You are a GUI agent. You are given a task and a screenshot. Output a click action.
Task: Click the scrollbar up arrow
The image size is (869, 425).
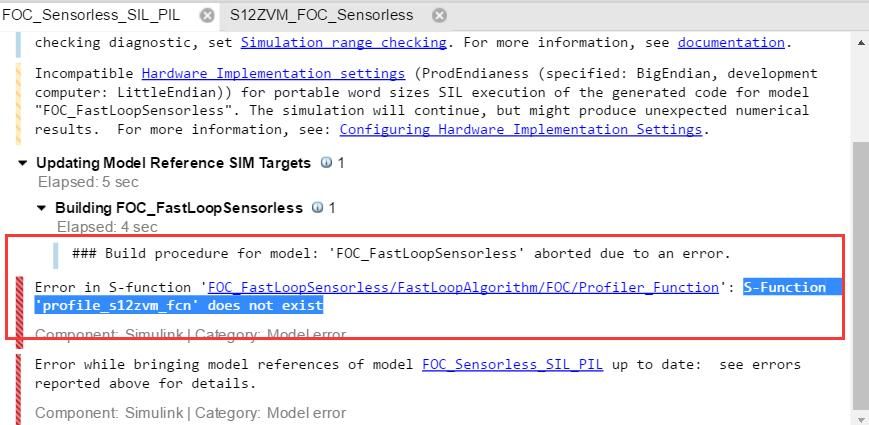(x=860, y=42)
